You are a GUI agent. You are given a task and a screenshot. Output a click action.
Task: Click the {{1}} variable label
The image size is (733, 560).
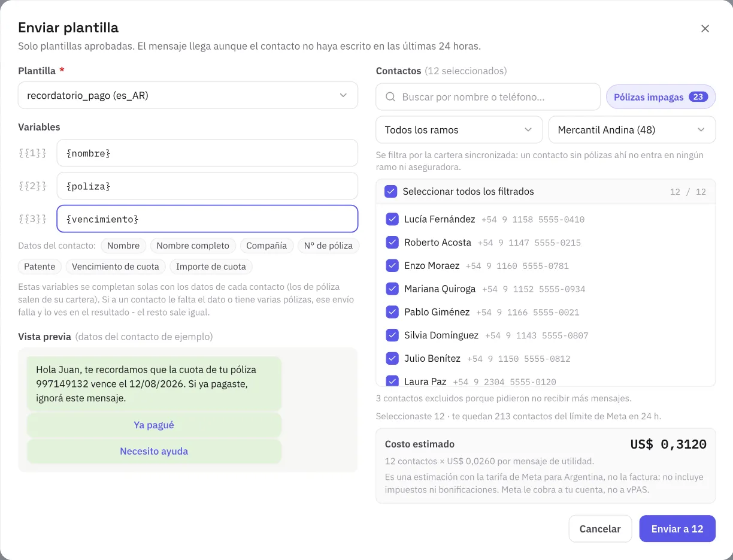tap(32, 153)
